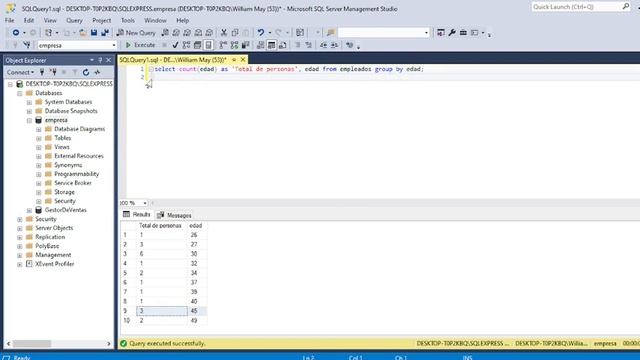The height and width of the screenshot is (360, 640).
Task: Click the New Query button
Action: (x=136, y=33)
